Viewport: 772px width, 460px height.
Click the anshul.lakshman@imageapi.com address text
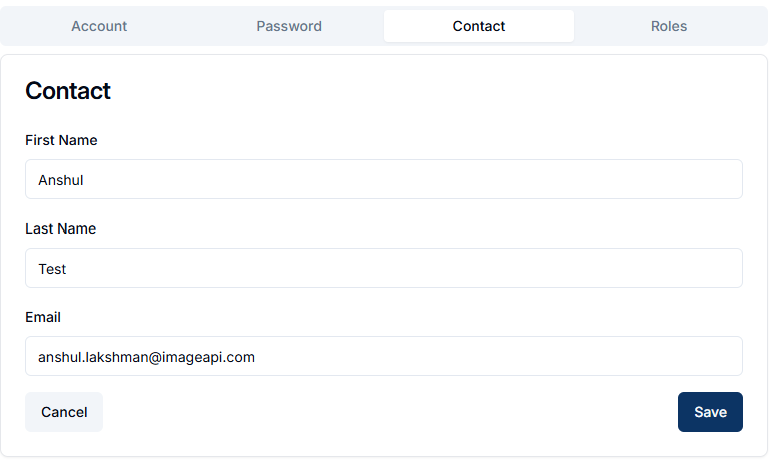tap(146, 357)
